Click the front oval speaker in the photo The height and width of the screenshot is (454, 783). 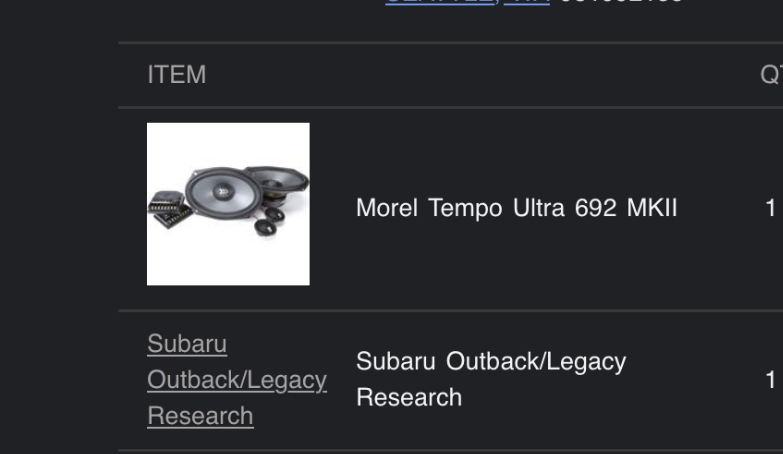tap(223, 191)
